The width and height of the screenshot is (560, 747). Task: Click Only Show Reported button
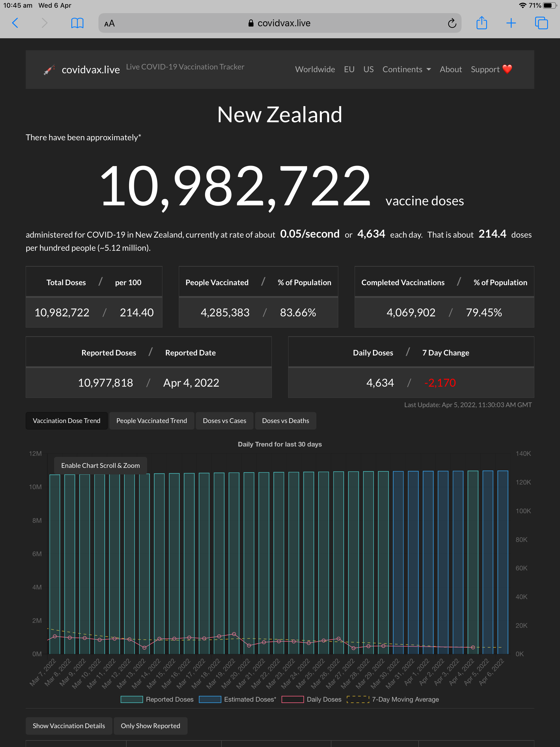151,726
